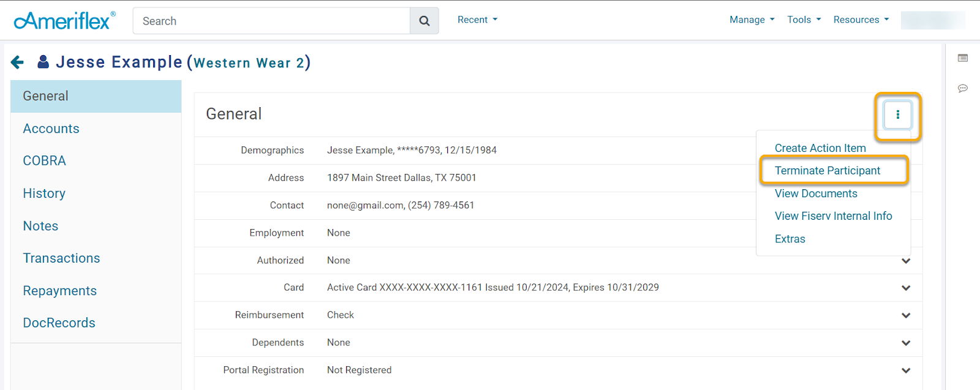
Task: Expand the Reimbursement row
Action: (906, 315)
